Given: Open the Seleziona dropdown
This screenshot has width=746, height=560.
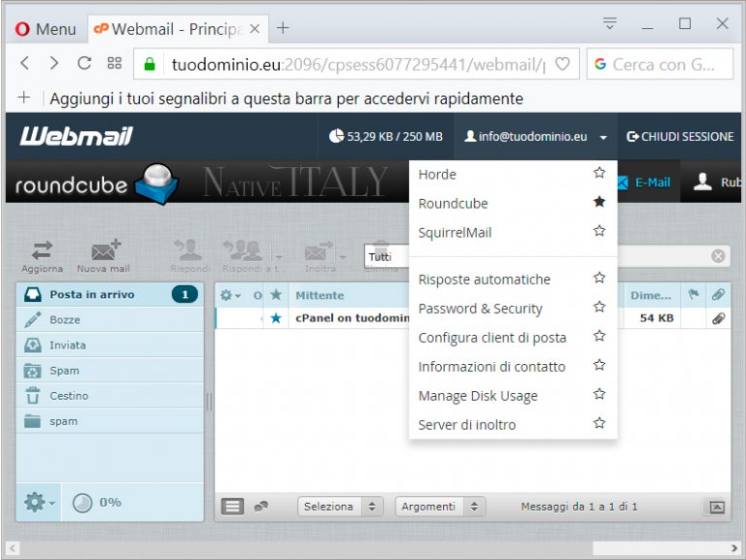Looking at the screenshot, I should coord(341,507).
